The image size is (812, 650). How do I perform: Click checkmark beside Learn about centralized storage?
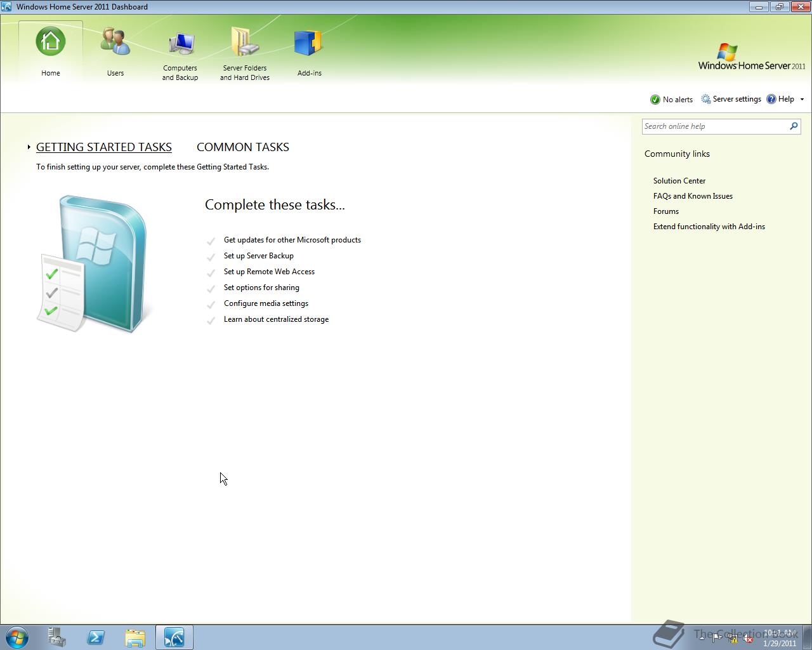(x=211, y=320)
